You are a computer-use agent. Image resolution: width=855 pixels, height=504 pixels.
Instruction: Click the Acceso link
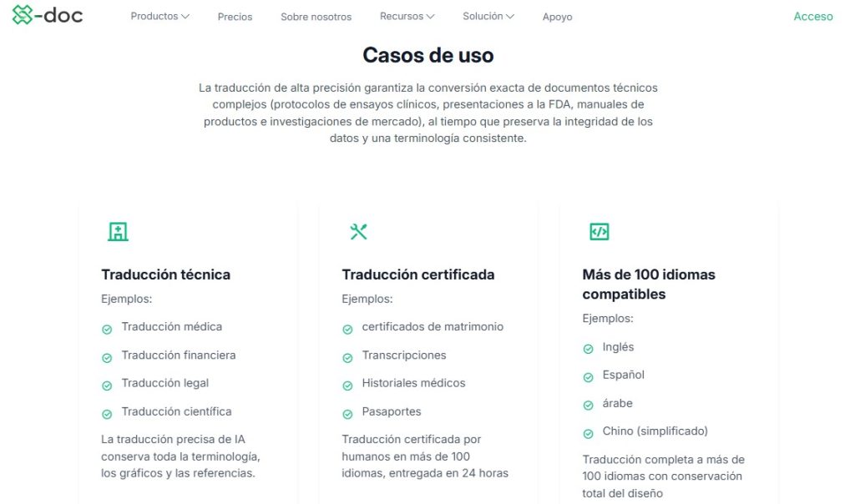pos(812,16)
